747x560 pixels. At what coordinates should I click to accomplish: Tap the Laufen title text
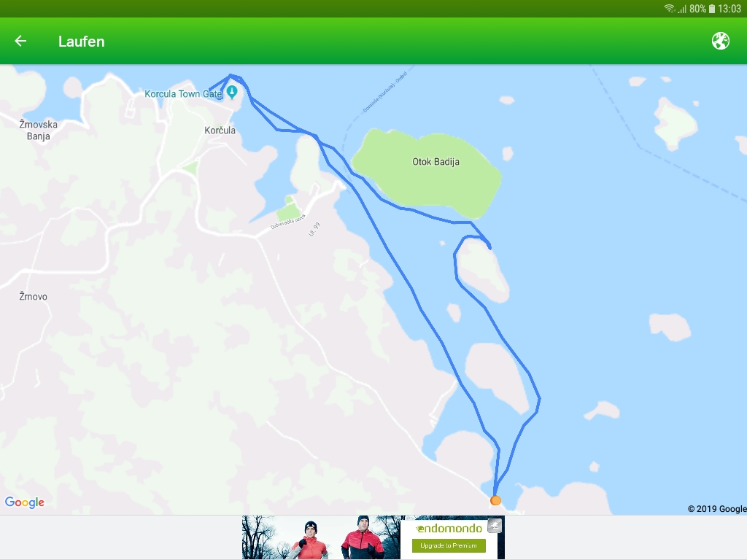point(81,42)
